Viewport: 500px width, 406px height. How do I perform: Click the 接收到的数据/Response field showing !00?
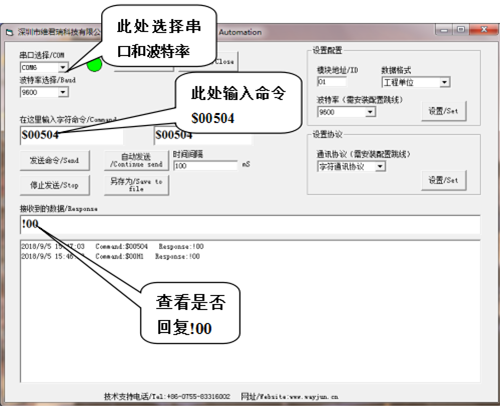pos(250,224)
